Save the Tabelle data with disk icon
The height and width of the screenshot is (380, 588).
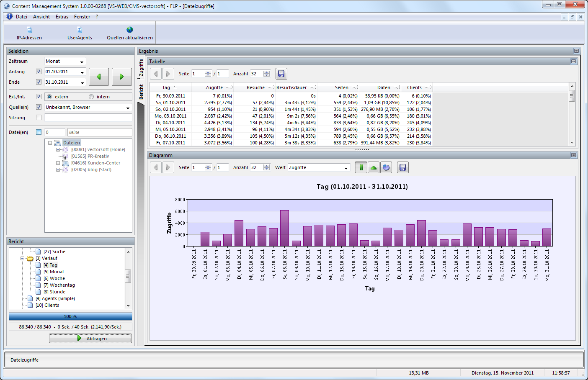[281, 74]
